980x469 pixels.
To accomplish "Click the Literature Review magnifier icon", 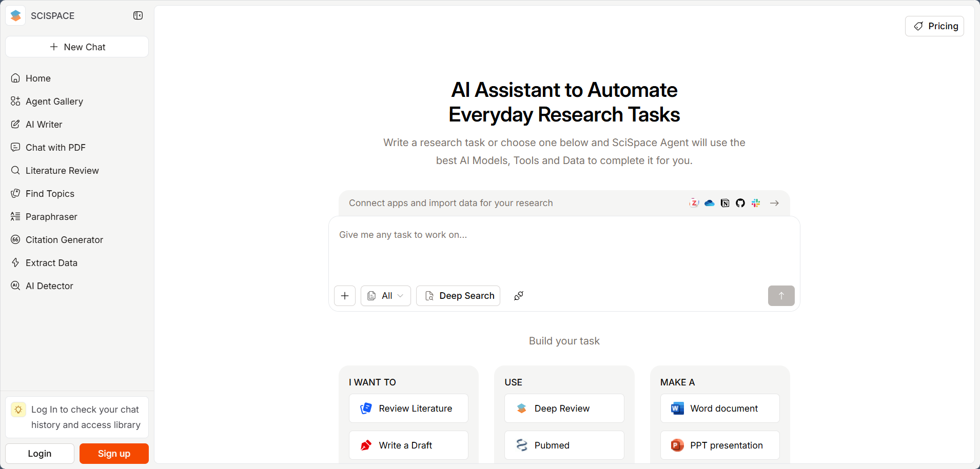I will click(x=15, y=171).
